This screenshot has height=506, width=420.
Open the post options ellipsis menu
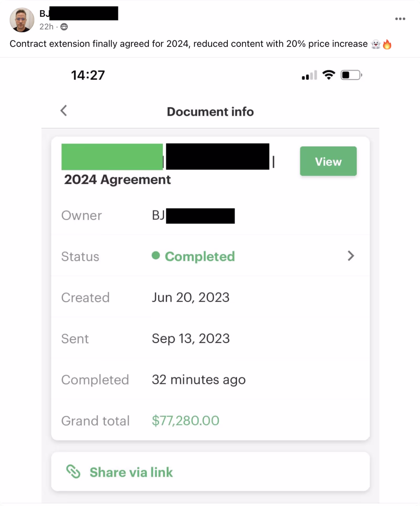pos(400,18)
